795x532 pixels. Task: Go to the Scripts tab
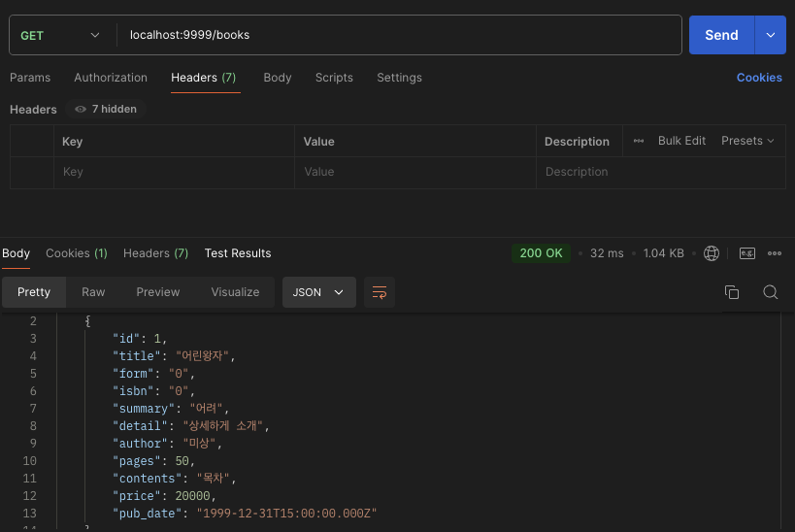pyautogui.click(x=334, y=78)
